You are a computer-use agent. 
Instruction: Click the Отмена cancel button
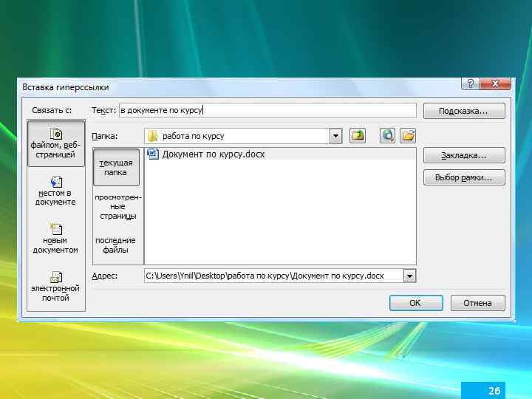(x=478, y=303)
